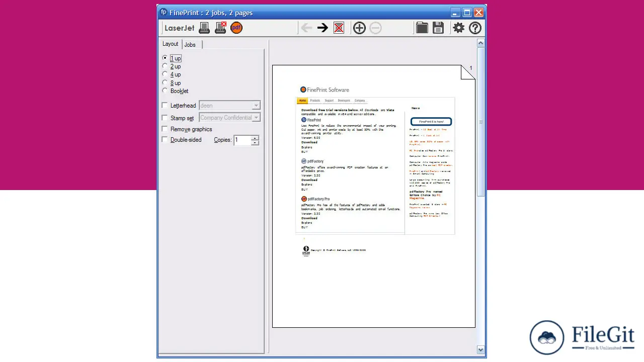The height and width of the screenshot is (362, 644).
Task: Select the 1 up layout option
Action: tap(172, 58)
